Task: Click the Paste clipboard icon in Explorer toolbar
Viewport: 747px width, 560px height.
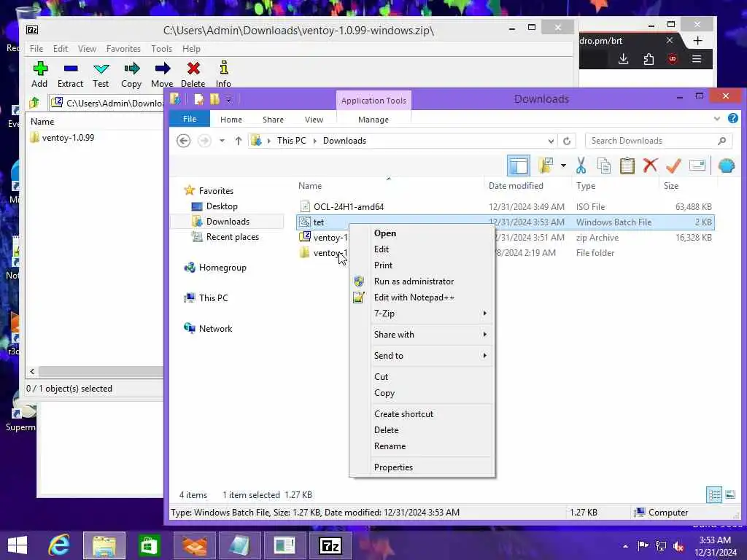Action: tap(627, 166)
